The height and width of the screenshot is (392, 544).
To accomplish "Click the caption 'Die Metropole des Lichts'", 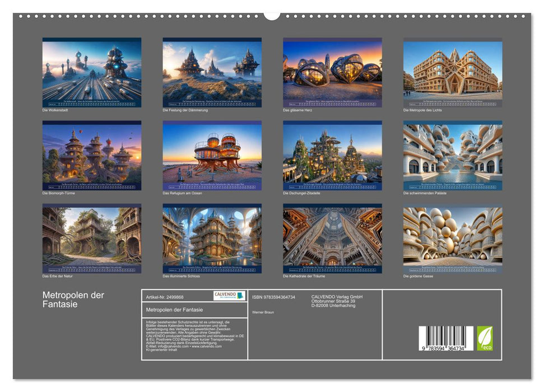I will coord(422,110).
